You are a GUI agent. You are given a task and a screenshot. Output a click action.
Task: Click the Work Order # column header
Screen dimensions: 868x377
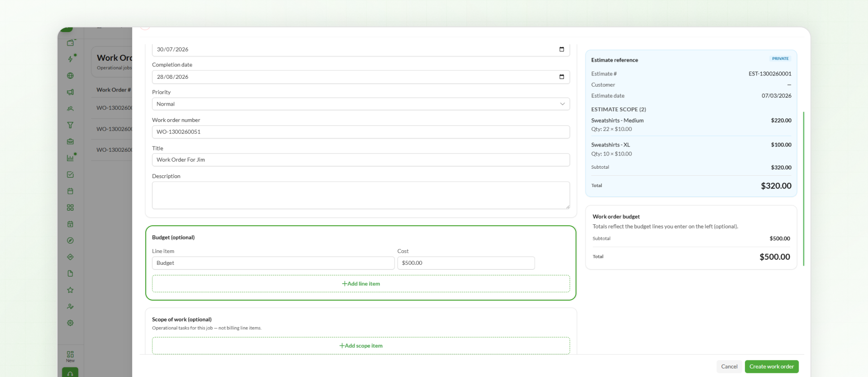[x=114, y=90]
